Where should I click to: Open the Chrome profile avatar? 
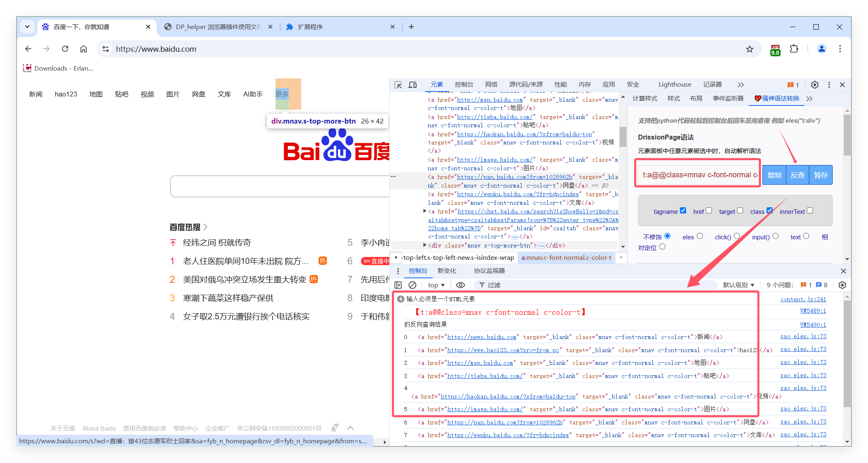(822, 49)
